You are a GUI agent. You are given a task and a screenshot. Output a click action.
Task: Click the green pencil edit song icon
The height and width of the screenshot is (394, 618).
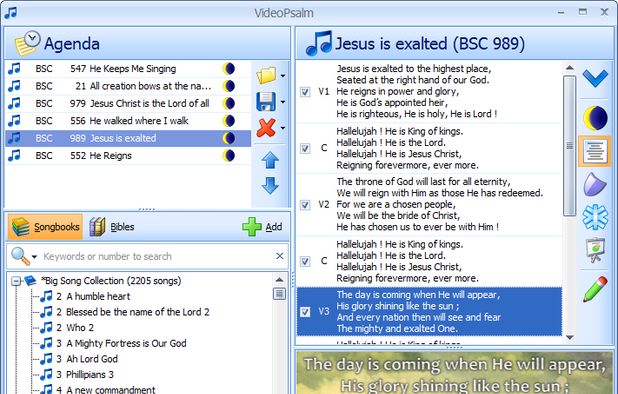pyautogui.click(x=595, y=289)
